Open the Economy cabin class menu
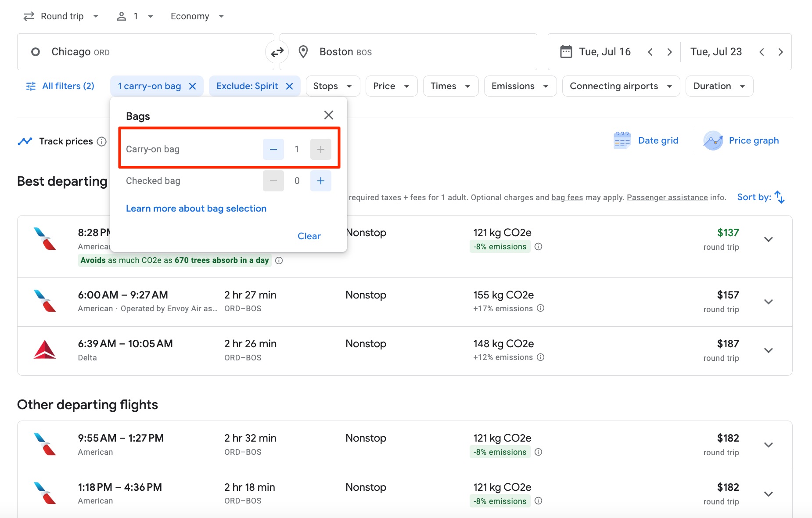Screen dimensions: 812x518 [197, 16]
